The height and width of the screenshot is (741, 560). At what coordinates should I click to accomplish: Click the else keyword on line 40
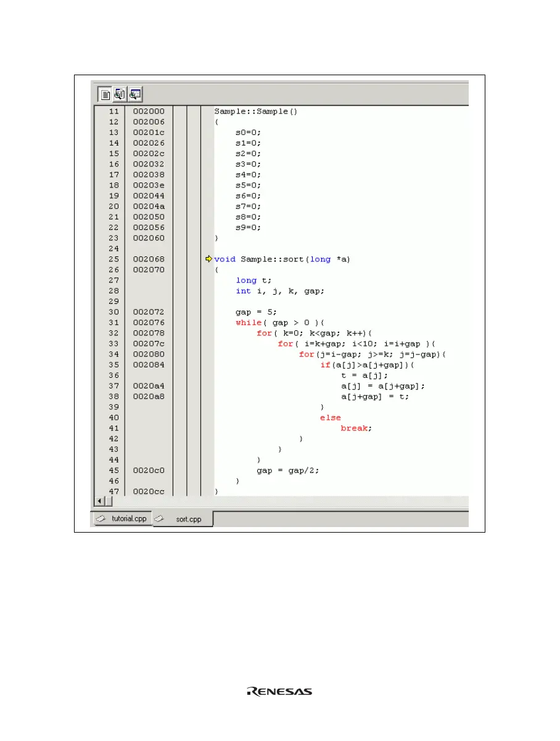click(331, 417)
